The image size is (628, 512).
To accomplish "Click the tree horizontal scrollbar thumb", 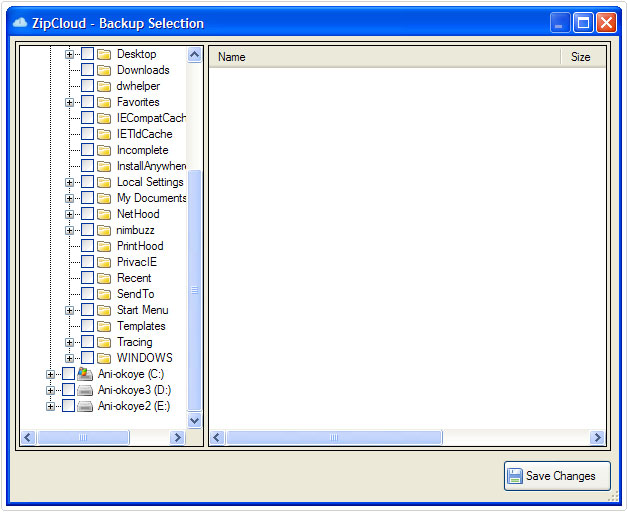I will click(83, 437).
